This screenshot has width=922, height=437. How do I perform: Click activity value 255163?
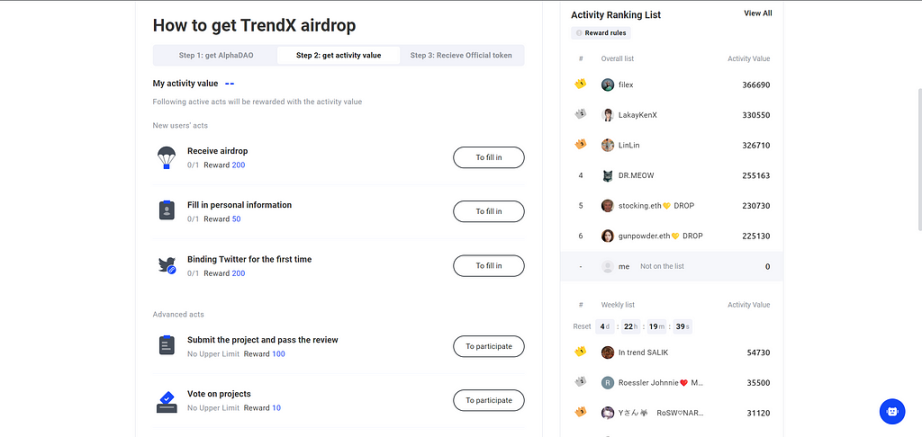[756, 175]
